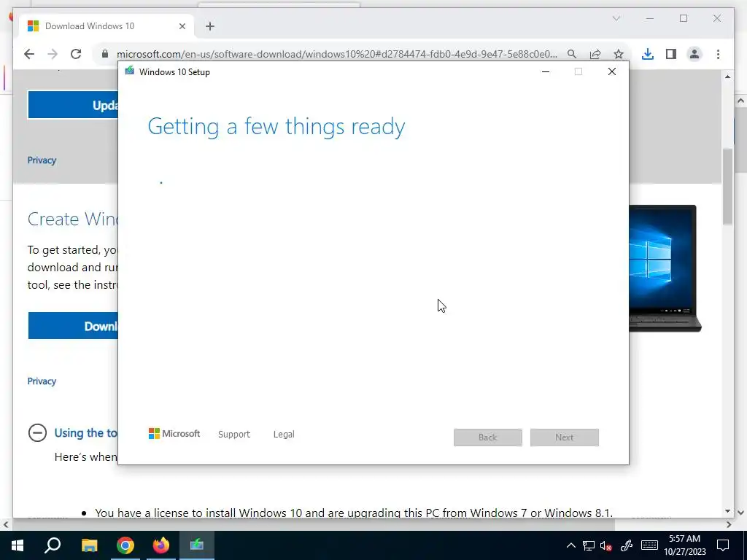The height and width of the screenshot is (560, 747).
Task: Minimize the Windows 10 Setup window
Action: 546,71
